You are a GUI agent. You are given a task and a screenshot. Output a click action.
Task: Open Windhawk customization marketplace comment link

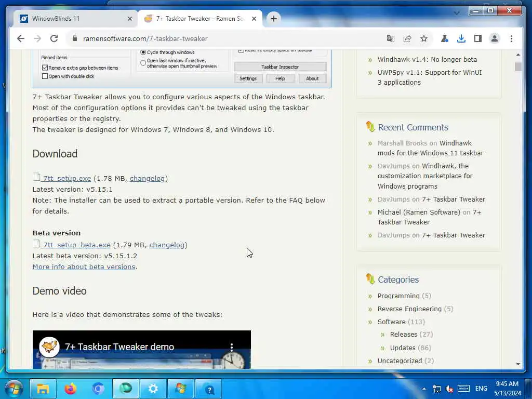[x=425, y=176]
